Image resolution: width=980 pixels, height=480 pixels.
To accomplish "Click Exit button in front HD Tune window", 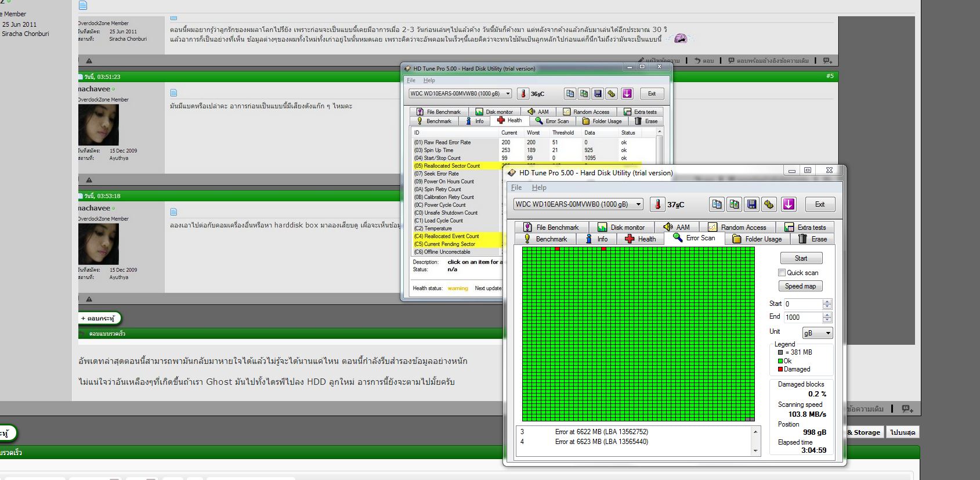I will click(819, 204).
